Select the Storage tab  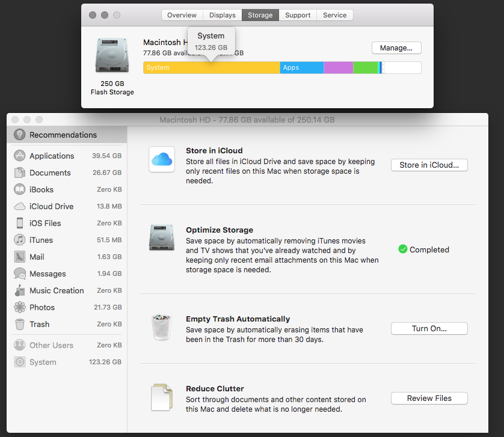click(x=260, y=15)
